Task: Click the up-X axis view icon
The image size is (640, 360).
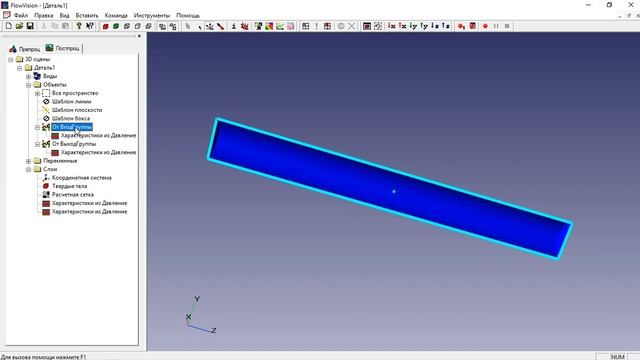Action: [402, 26]
